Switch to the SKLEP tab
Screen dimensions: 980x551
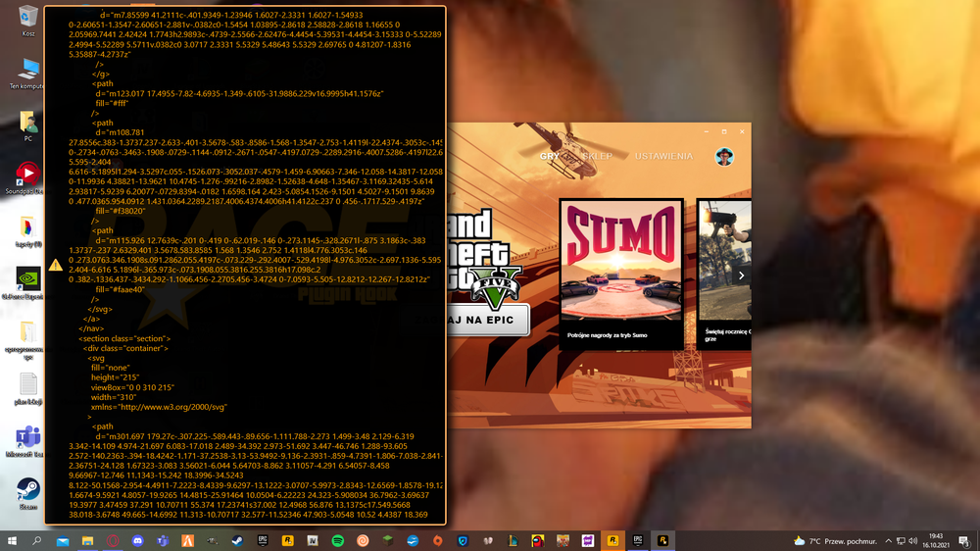click(597, 156)
